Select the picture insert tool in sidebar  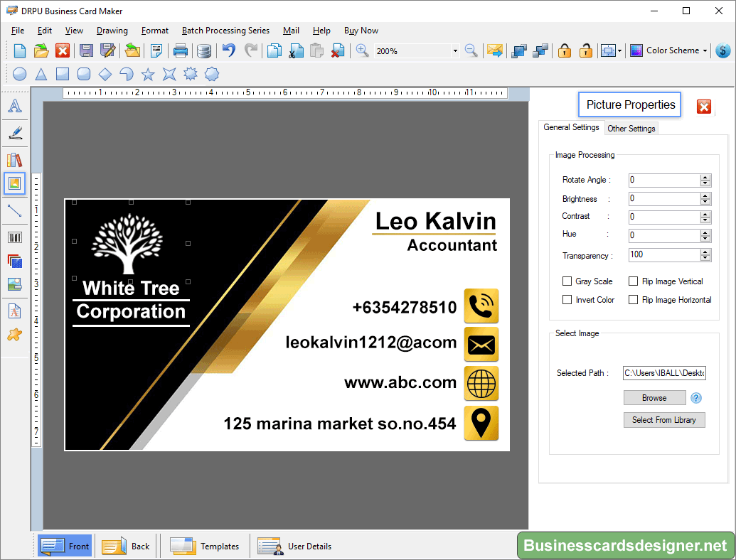[14, 183]
